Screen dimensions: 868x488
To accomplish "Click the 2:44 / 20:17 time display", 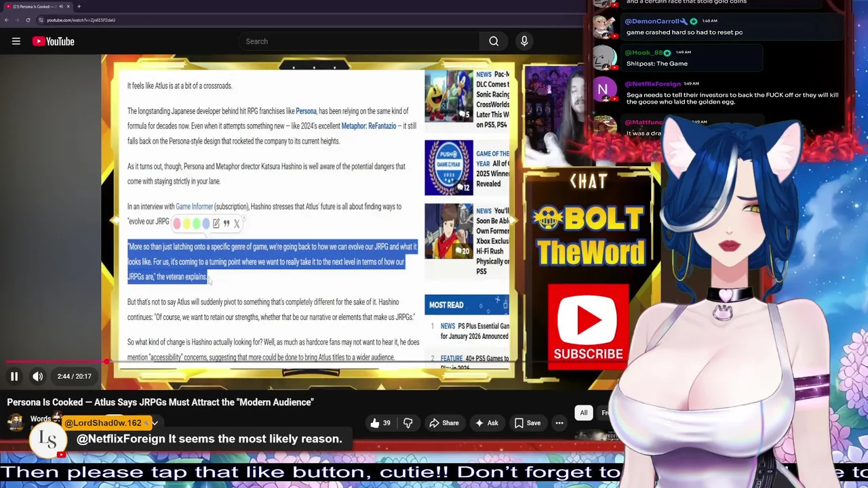I will [x=74, y=376].
